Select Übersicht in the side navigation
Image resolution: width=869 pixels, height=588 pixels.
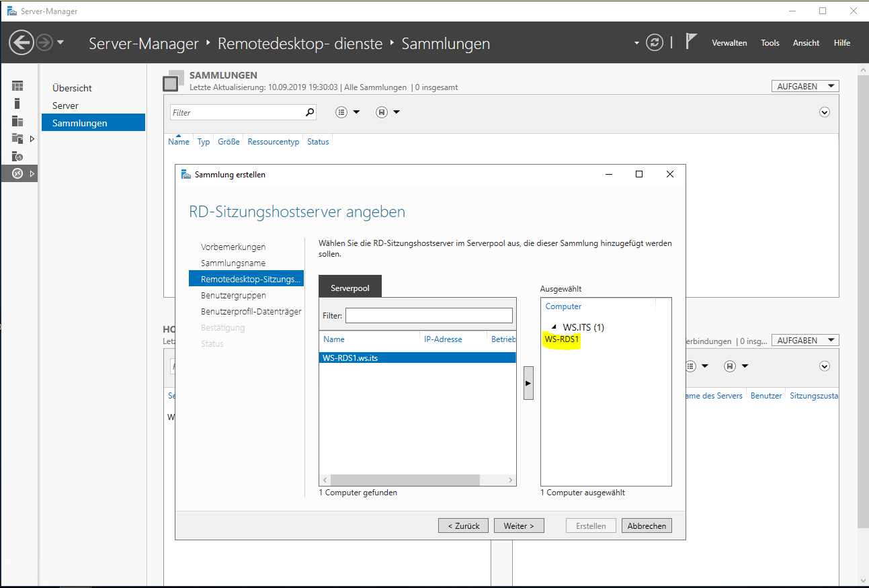93,88
